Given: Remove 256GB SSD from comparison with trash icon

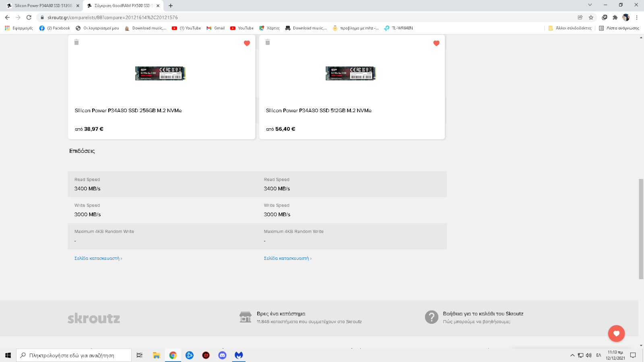Looking at the screenshot, I should (x=76, y=42).
